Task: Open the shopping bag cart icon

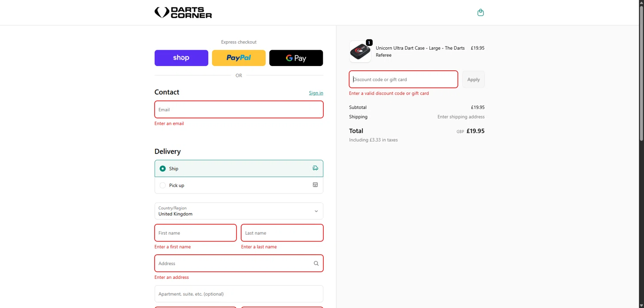Action: (x=480, y=12)
